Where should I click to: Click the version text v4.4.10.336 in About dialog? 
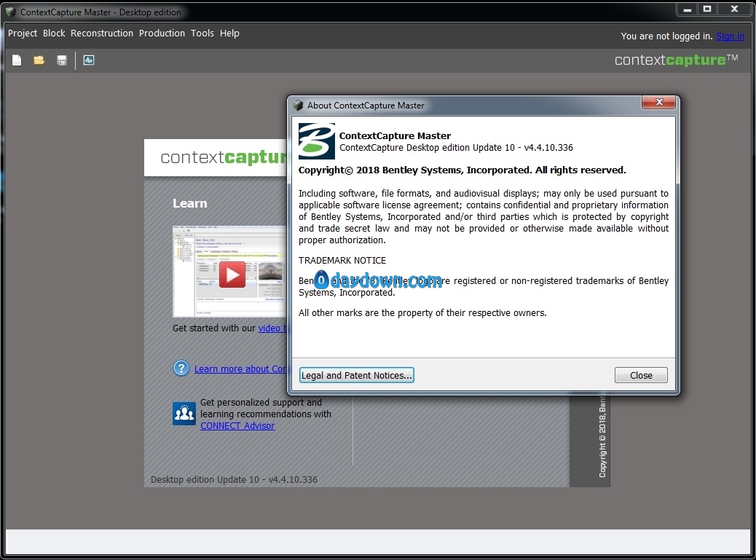point(548,148)
